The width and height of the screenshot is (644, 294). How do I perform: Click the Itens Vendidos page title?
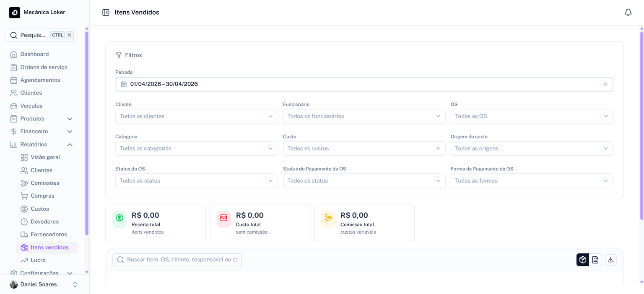tap(137, 13)
